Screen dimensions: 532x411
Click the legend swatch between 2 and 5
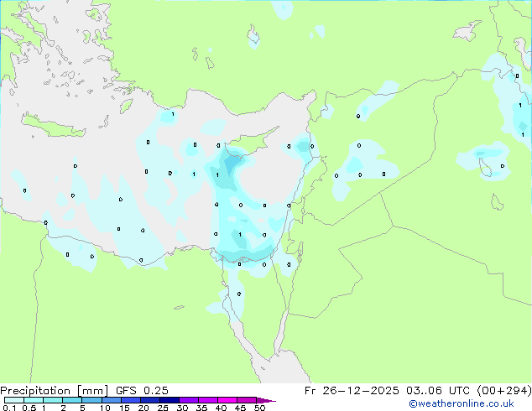[x=72, y=400]
